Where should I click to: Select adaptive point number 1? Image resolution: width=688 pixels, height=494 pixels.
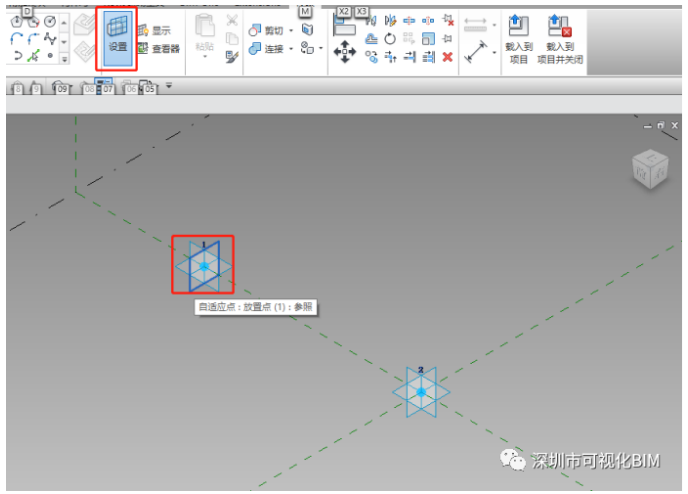tap(204, 265)
